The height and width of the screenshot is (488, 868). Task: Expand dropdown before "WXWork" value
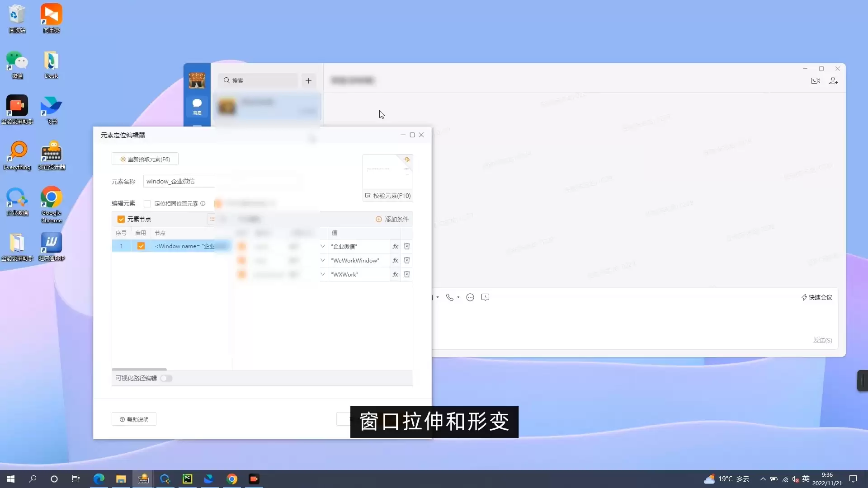pos(323,274)
